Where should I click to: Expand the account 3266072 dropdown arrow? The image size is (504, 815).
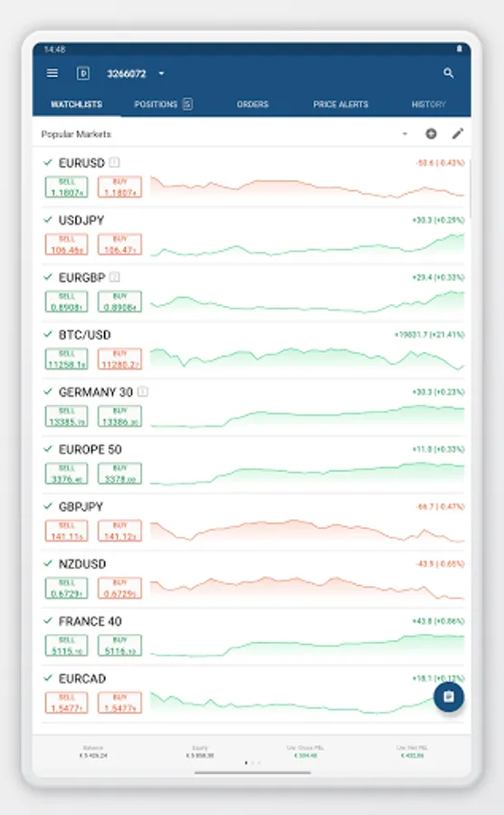click(162, 74)
